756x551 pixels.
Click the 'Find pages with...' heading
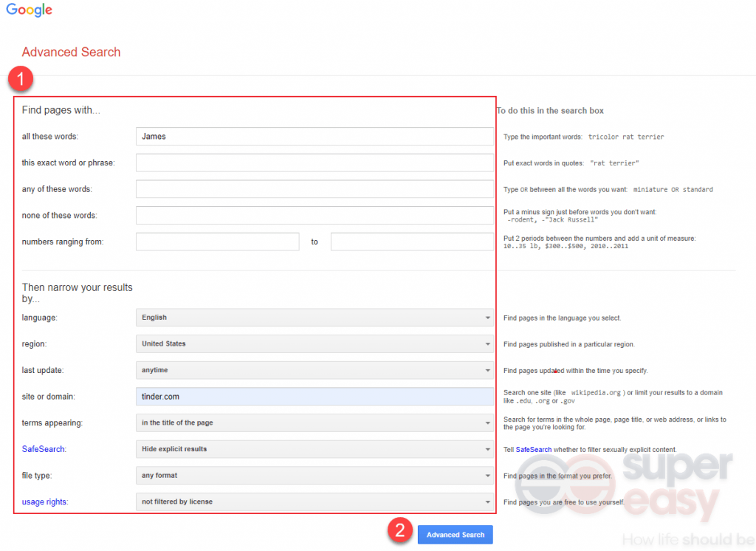pyautogui.click(x=61, y=110)
